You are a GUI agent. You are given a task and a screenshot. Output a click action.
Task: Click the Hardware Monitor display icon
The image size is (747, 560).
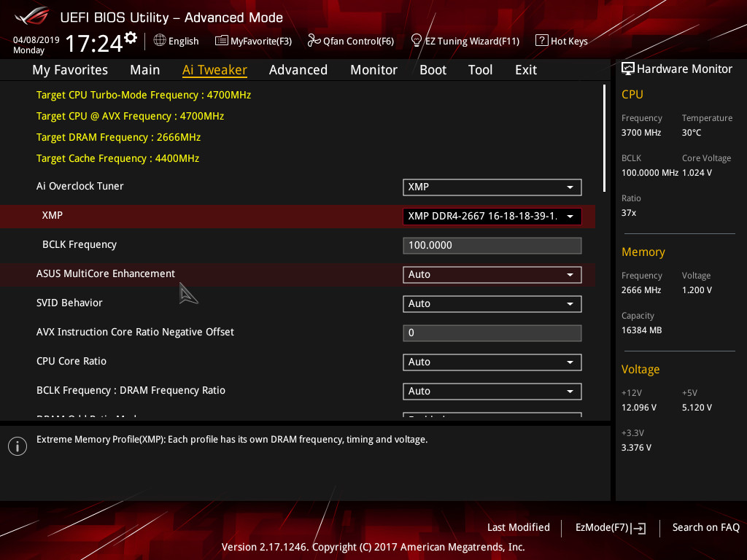628,69
